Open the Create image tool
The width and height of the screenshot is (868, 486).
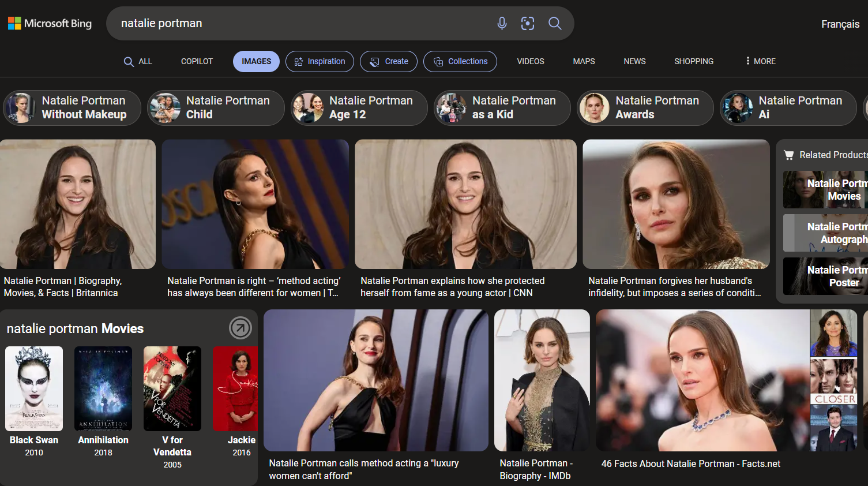click(x=389, y=62)
